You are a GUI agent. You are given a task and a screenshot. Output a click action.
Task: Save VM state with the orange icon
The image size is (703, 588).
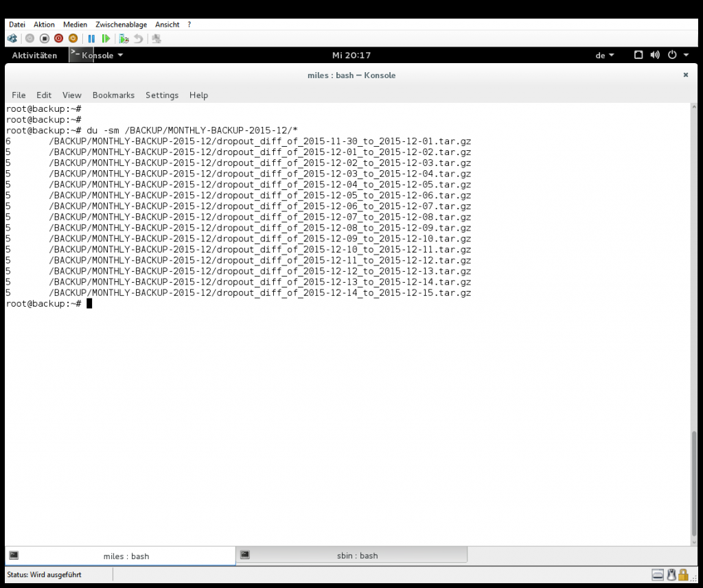(x=73, y=38)
